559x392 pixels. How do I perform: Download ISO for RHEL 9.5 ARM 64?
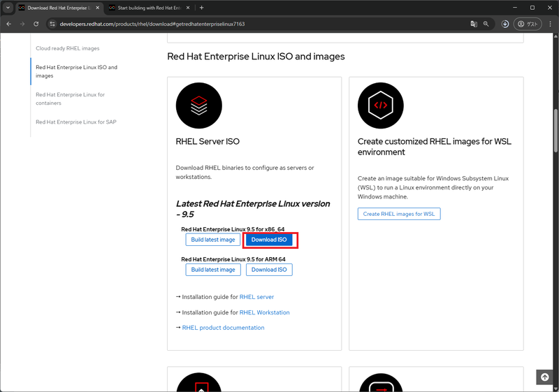pos(269,270)
